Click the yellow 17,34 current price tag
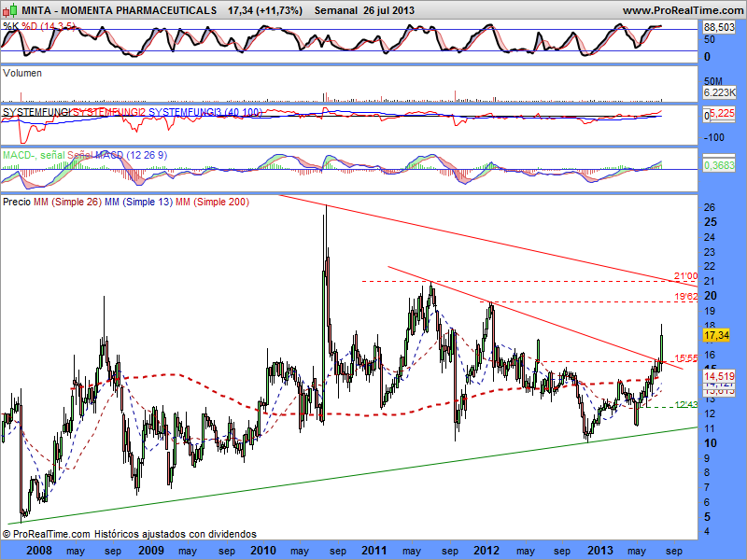This screenshot has height=560, width=747. pyautogui.click(x=716, y=334)
